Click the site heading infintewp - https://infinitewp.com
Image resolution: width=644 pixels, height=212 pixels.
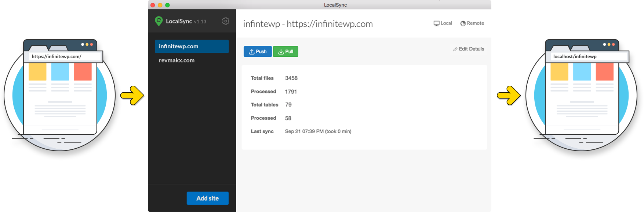(x=308, y=24)
